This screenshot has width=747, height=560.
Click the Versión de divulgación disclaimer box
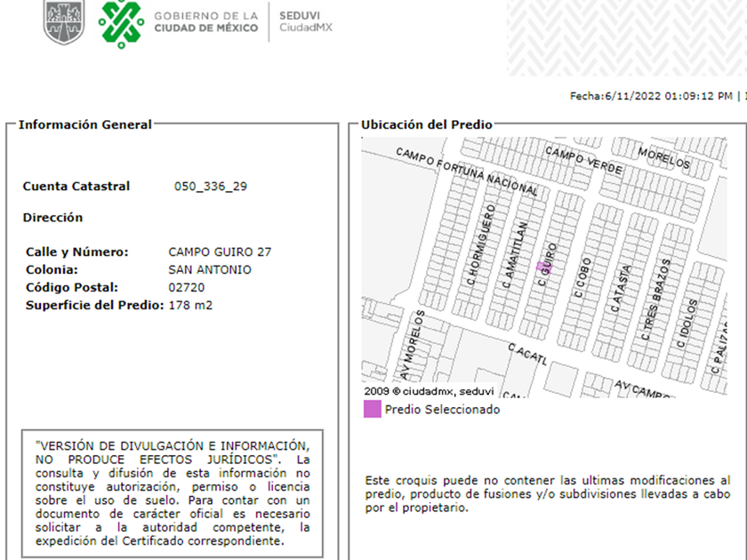173,493
